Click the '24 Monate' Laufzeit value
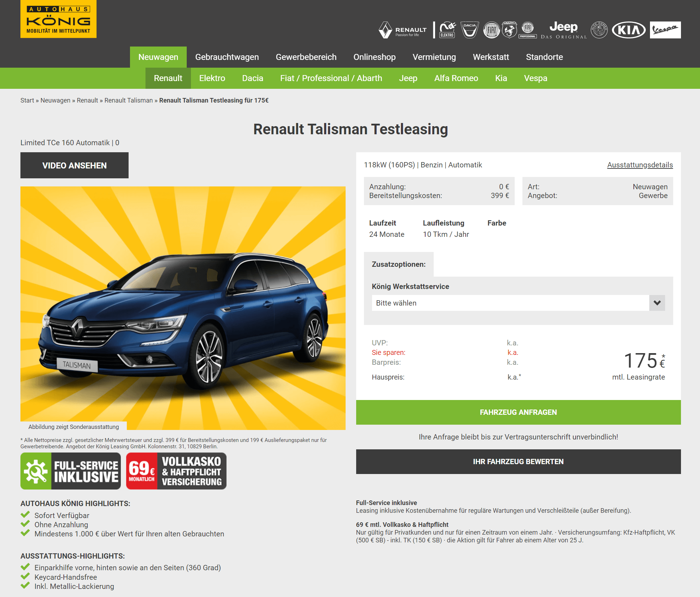Image resolution: width=700 pixels, height=597 pixels. click(x=386, y=234)
